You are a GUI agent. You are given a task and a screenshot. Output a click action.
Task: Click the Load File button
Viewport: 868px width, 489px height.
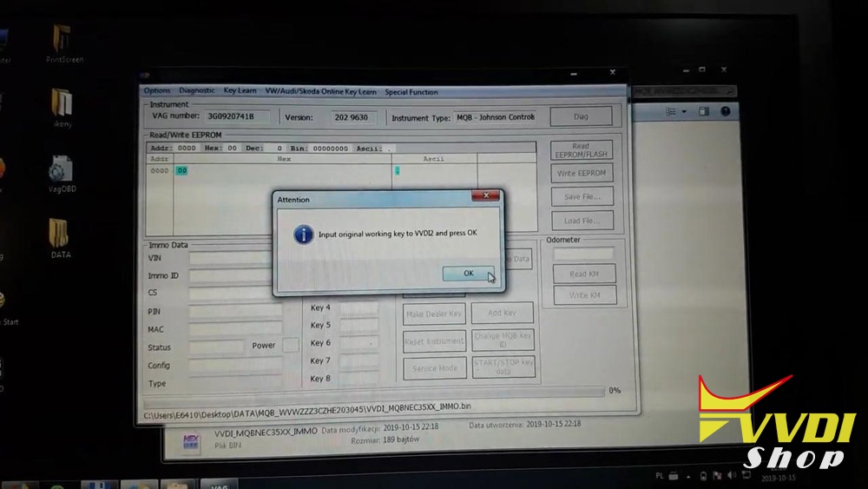[582, 221]
